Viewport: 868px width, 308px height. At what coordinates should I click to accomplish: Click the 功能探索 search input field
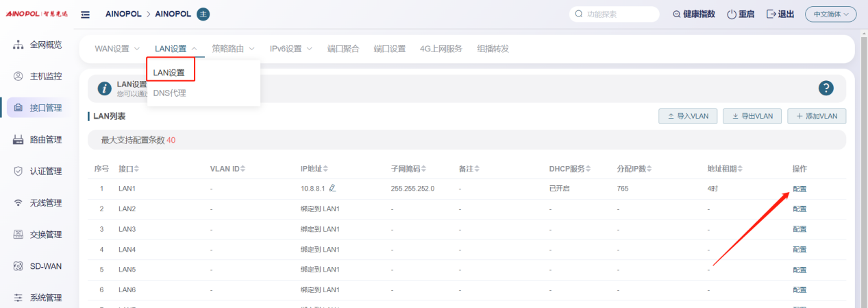tap(617, 14)
